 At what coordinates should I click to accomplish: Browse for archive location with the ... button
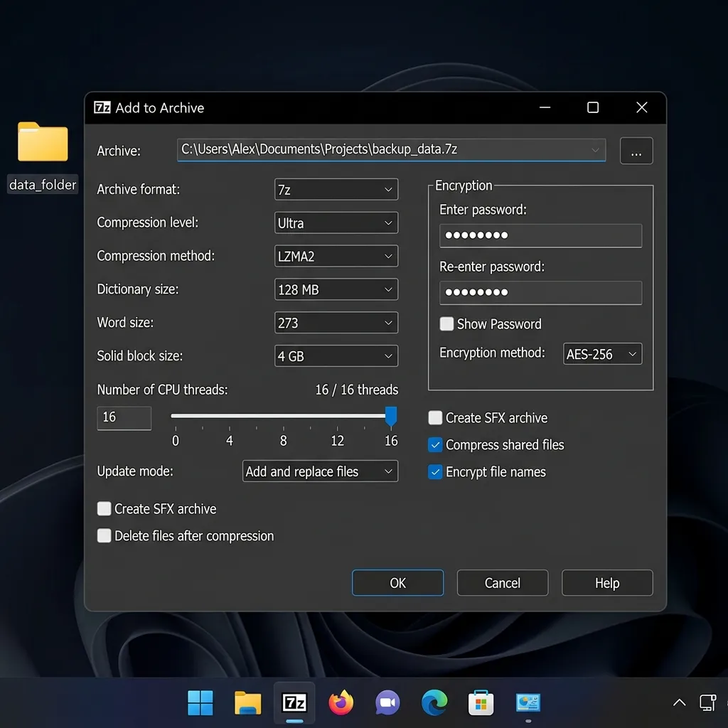[x=636, y=151]
